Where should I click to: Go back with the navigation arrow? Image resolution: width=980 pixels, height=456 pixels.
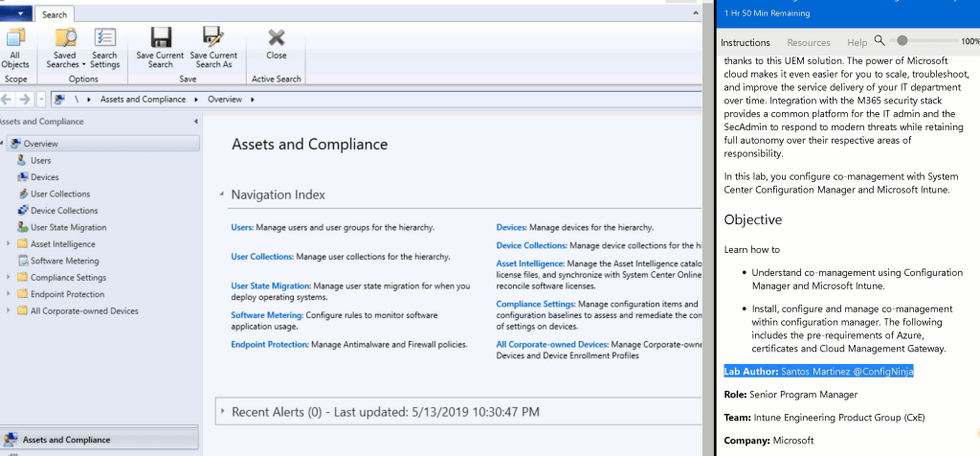tap(7, 100)
